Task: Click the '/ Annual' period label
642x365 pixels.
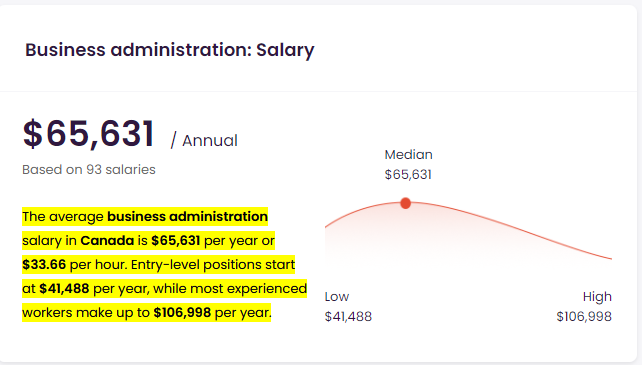Action: tap(204, 141)
